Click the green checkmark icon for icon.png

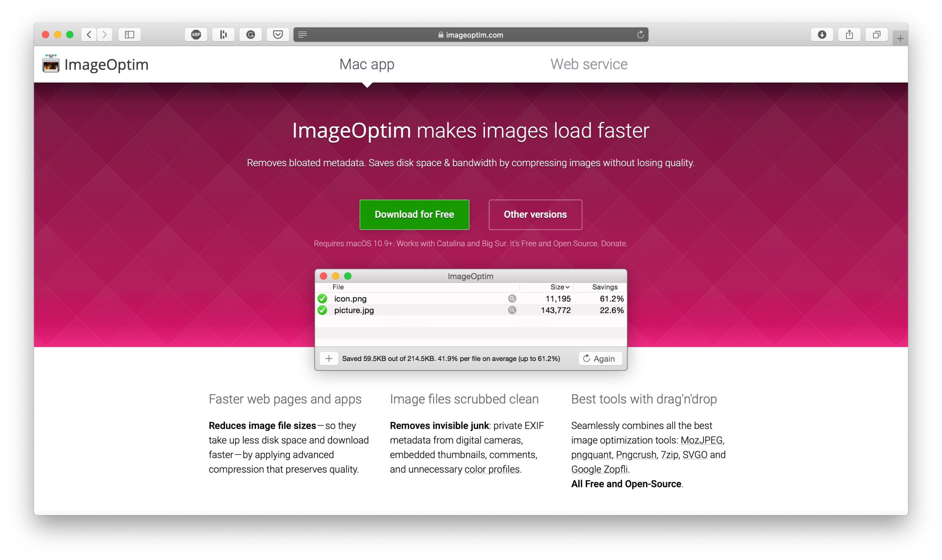pos(322,298)
